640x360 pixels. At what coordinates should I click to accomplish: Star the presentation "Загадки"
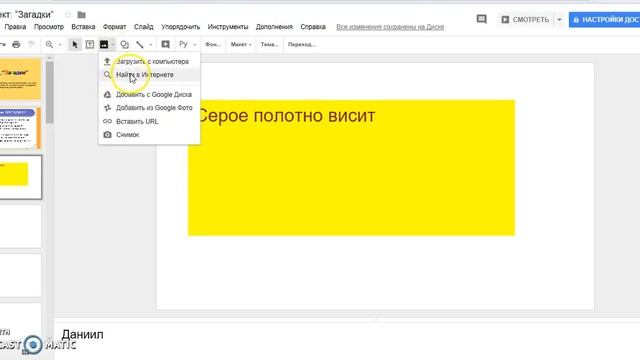click(x=68, y=15)
